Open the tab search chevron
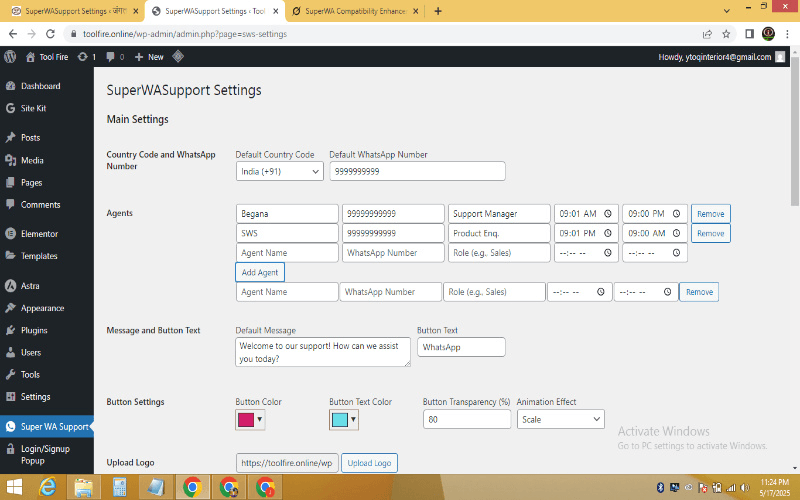This screenshot has width=800, height=500. [x=727, y=11]
